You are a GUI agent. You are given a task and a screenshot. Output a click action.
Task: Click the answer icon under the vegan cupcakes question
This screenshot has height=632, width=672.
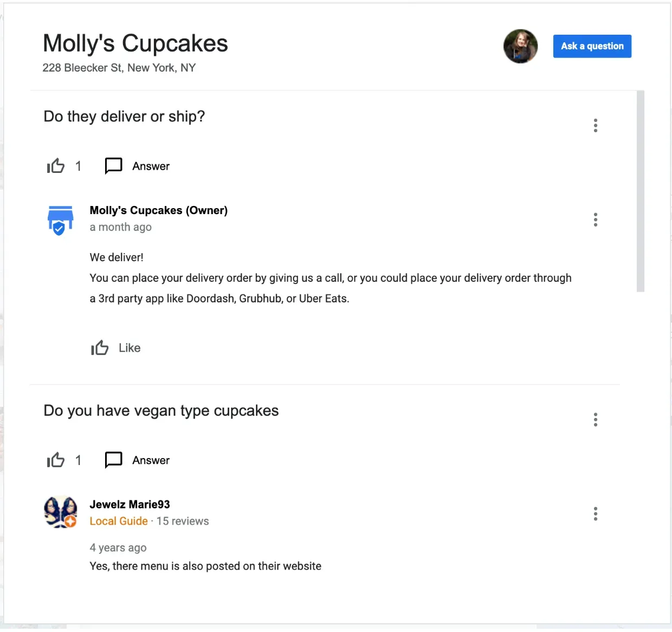point(113,460)
